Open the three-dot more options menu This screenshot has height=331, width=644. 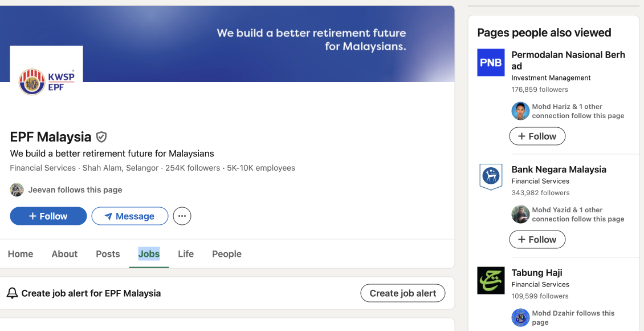(x=182, y=216)
